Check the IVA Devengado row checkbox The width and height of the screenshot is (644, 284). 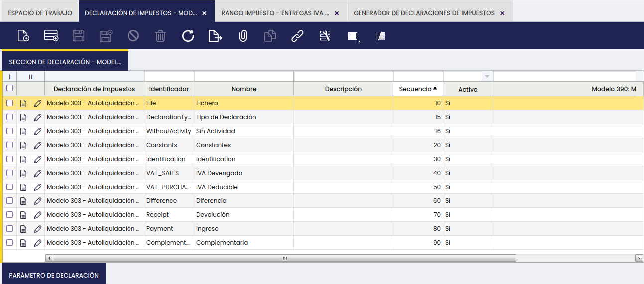(x=9, y=173)
